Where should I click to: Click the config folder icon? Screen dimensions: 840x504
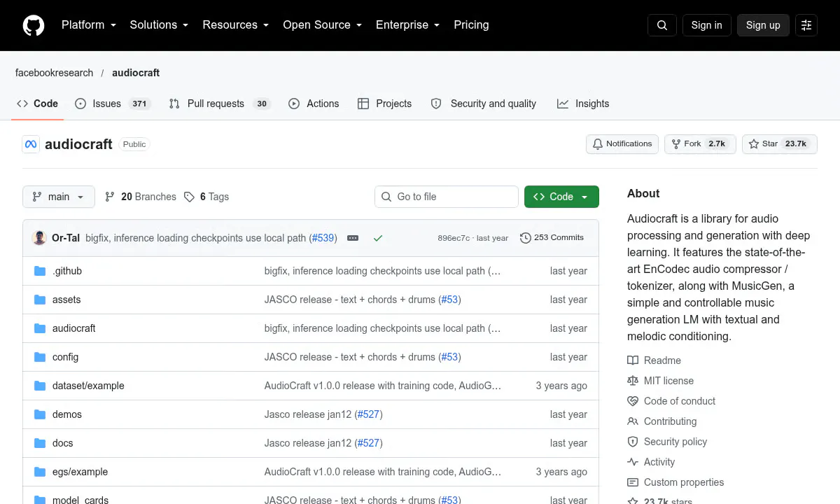40,357
